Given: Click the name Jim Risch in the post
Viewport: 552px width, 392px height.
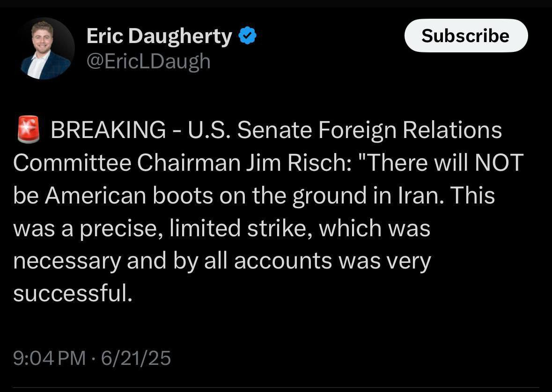Looking at the screenshot, I should pos(293,163).
